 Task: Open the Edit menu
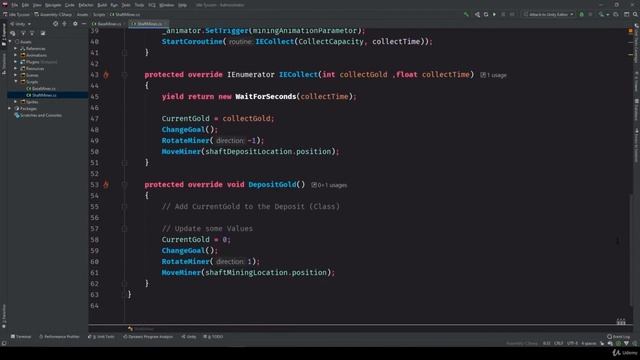tap(25, 5)
